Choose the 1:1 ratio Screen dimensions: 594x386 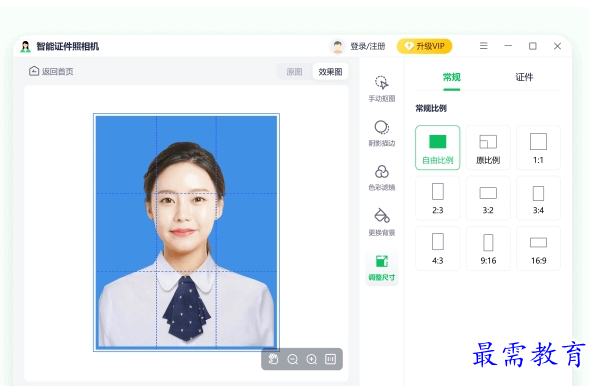(538, 148)
